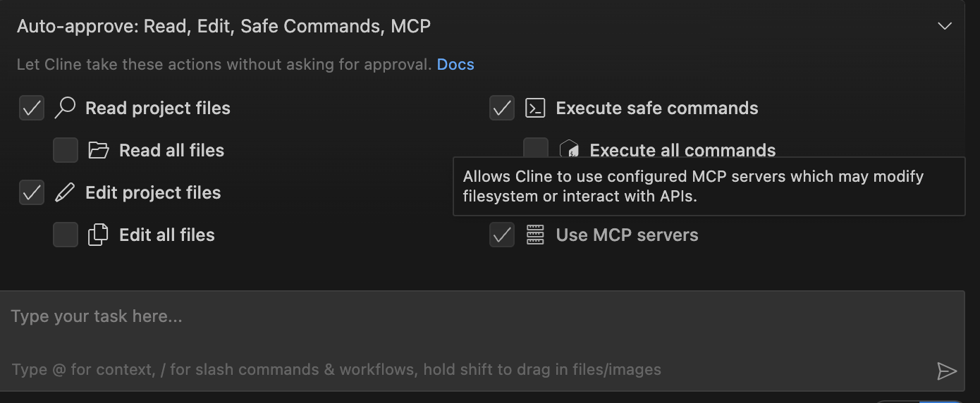Open the Docs link
The width and height of the screenshot is (980, 403).
(455, 65)
